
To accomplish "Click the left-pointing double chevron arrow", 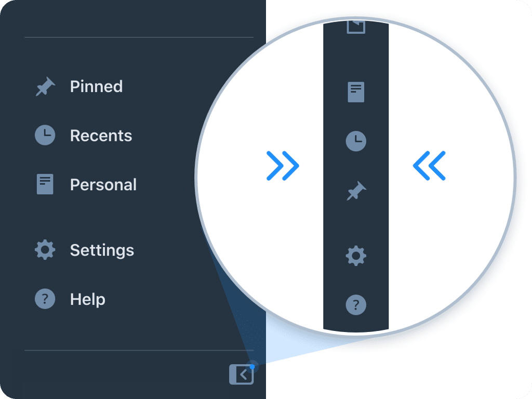I will pyautogui.click(x=429, y=166).
